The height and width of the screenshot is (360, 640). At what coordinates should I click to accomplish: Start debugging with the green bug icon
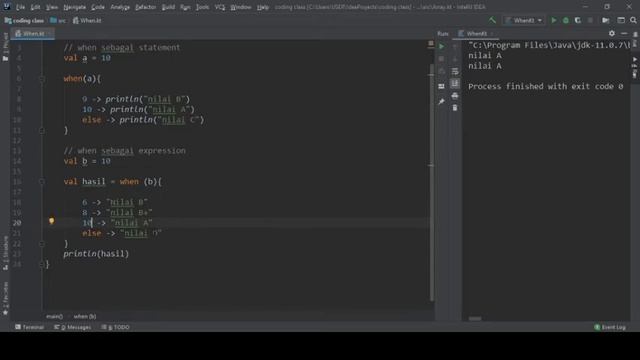[x=566, y=20]
